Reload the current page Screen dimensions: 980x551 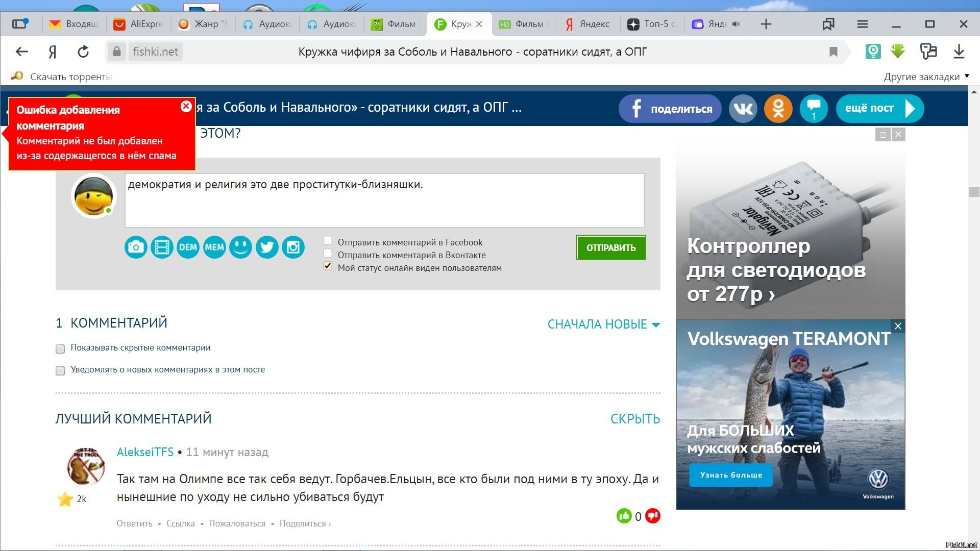pos(83,52)
